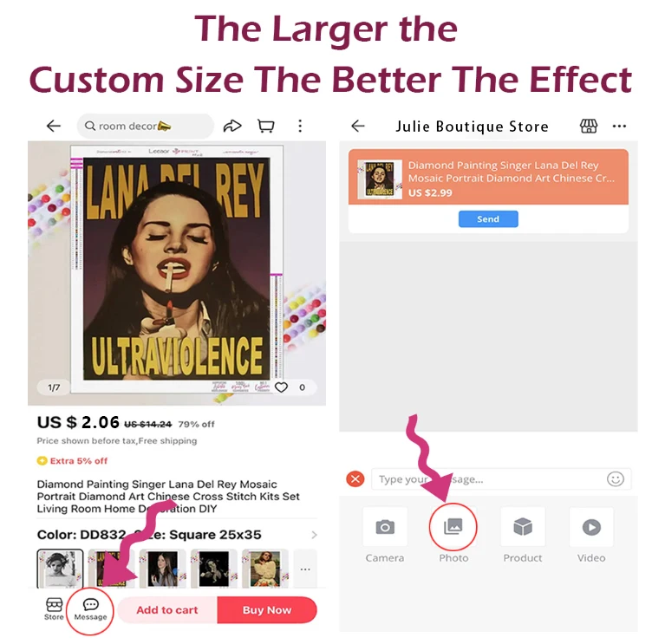
Task: Select the Video attachment option
Action: pyautogui.click(x=591, y=535)
